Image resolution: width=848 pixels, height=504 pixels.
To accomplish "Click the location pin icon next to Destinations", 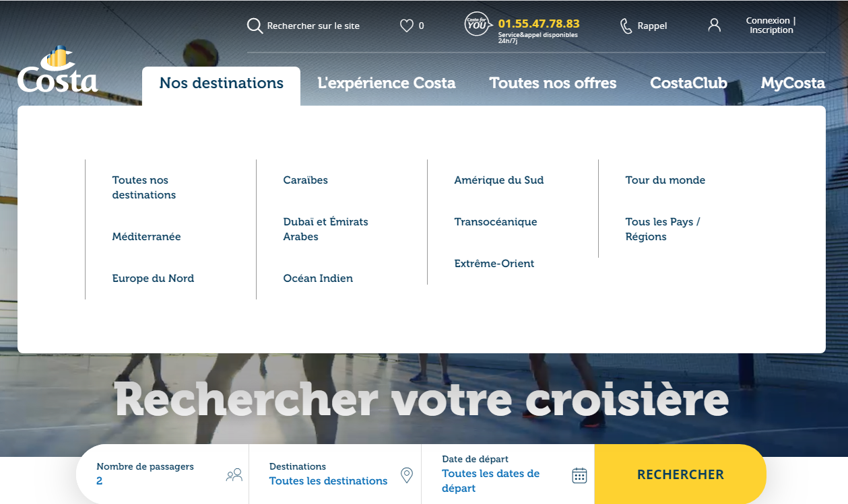I will 407,474.
